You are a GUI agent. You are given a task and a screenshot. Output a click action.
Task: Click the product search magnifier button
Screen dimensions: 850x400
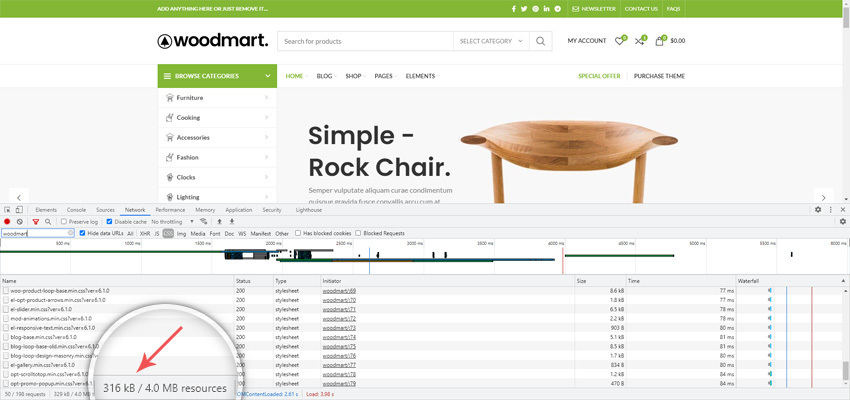(540, 41)
